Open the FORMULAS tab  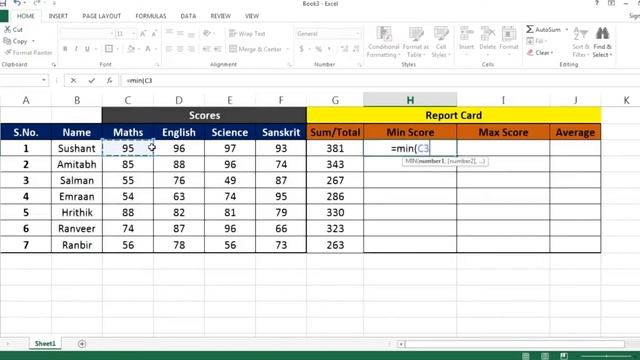151,16
